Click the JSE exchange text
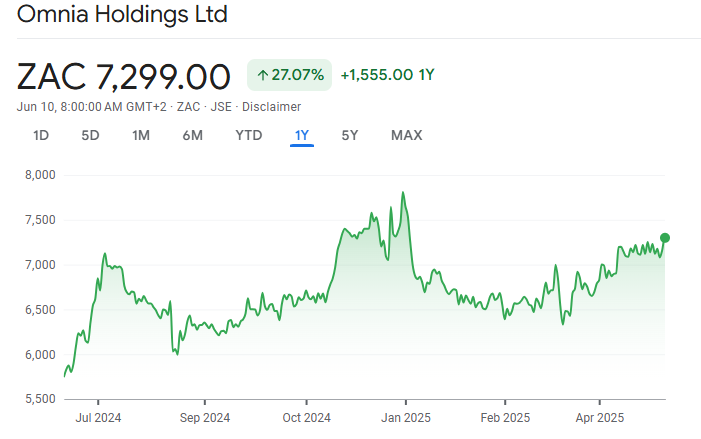Viewport: 701px width, 439px height. click(221, 107)
